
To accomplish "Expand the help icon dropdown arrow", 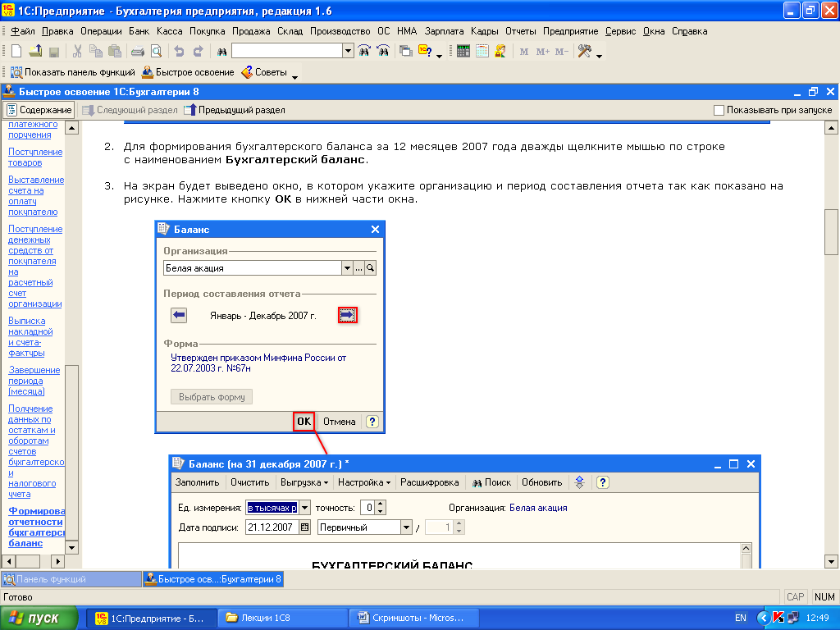I will tap(440, 56).
